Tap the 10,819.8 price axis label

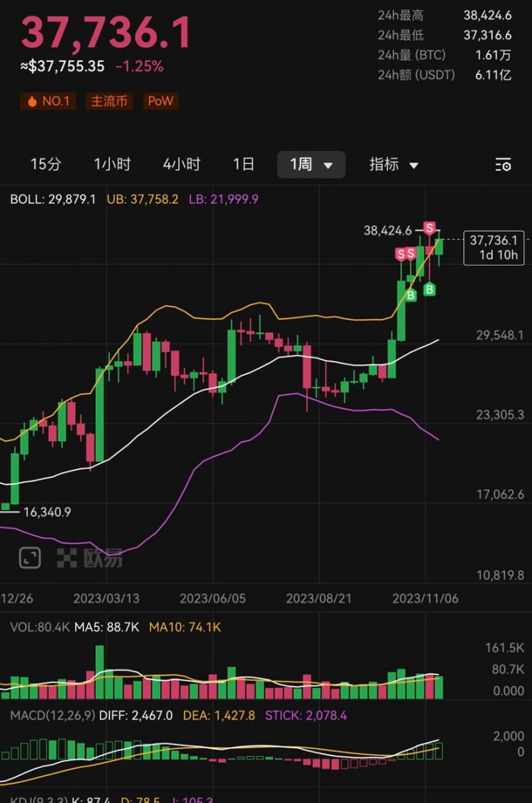click(x=500, y=575)
